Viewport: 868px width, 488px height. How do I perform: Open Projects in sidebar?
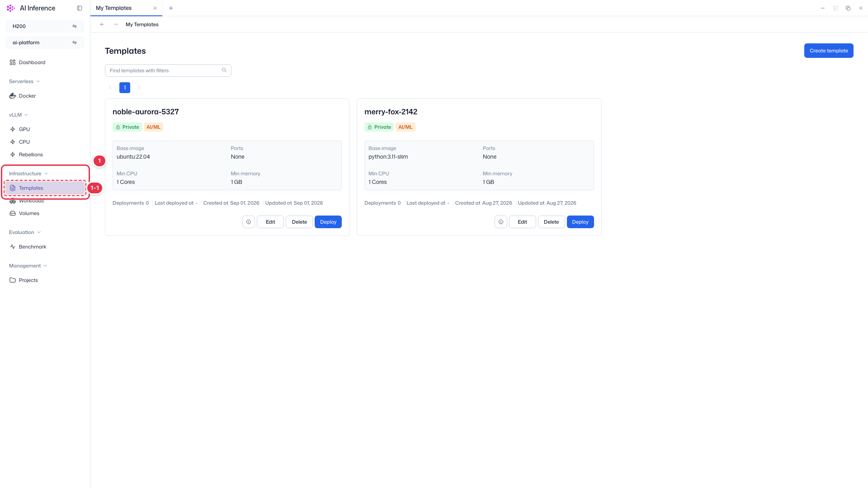click(x=45, y=280)
